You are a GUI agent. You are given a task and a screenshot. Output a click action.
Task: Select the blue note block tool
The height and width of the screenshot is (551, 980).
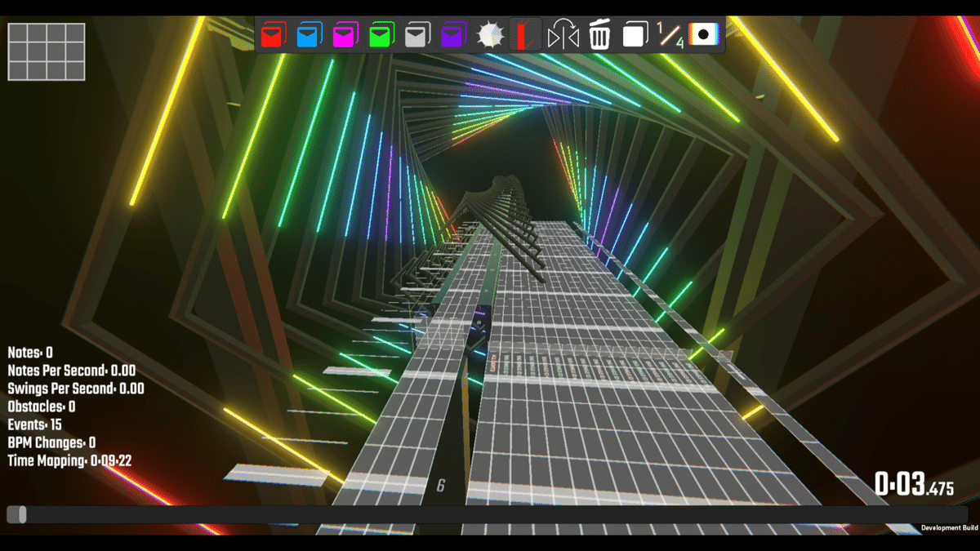(310, 35)
